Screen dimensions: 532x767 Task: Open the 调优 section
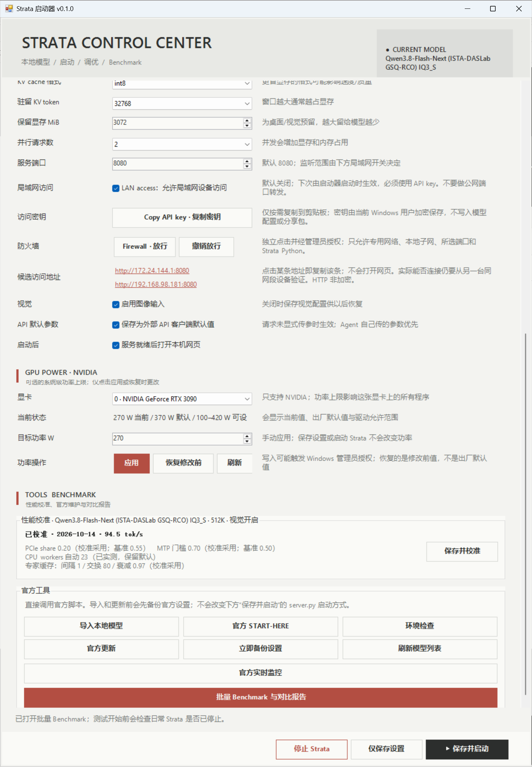[x=91, y=62]
